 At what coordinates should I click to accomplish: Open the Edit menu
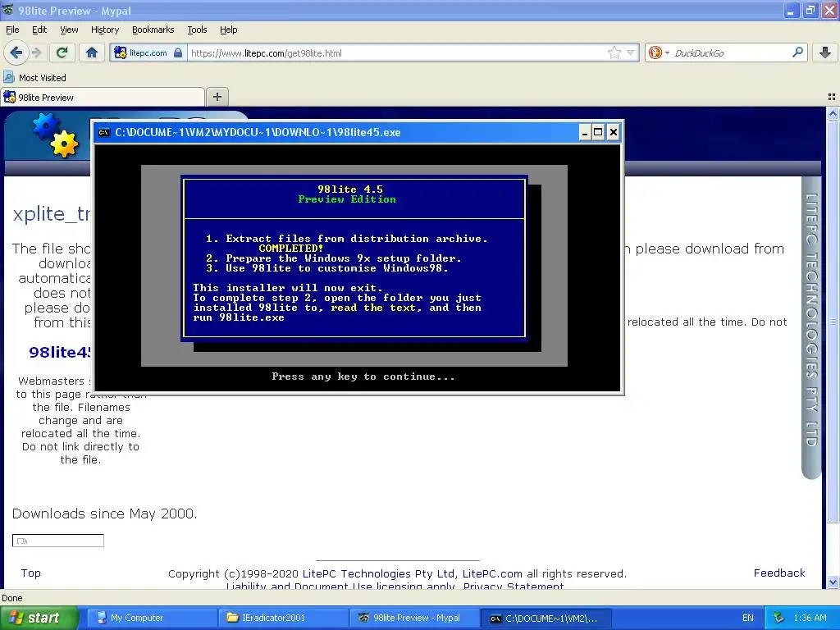(39, 30)
